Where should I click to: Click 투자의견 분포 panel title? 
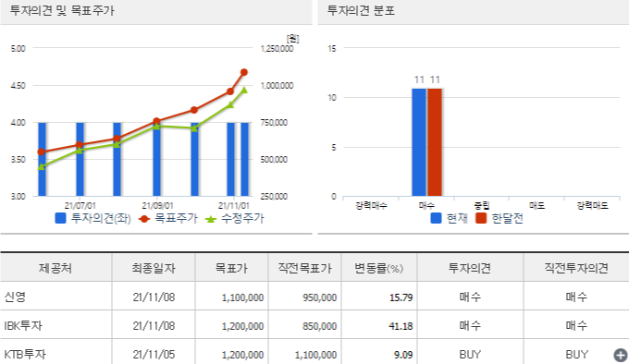361,10
